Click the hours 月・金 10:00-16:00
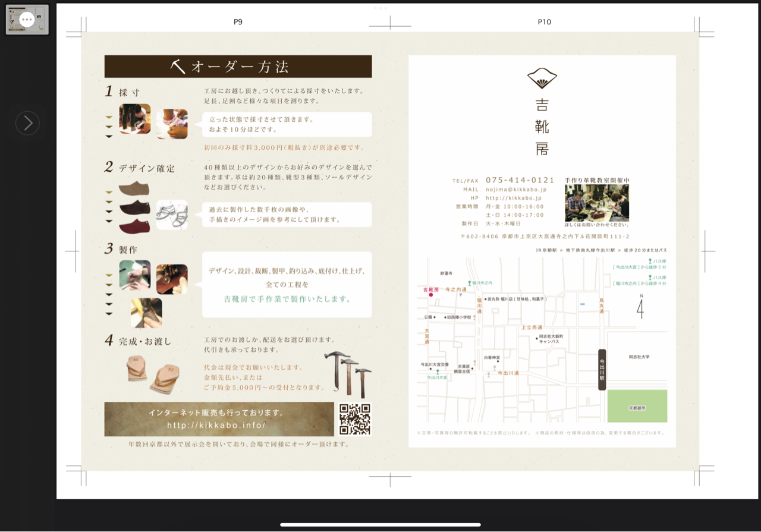 click(x=515, y=206)
